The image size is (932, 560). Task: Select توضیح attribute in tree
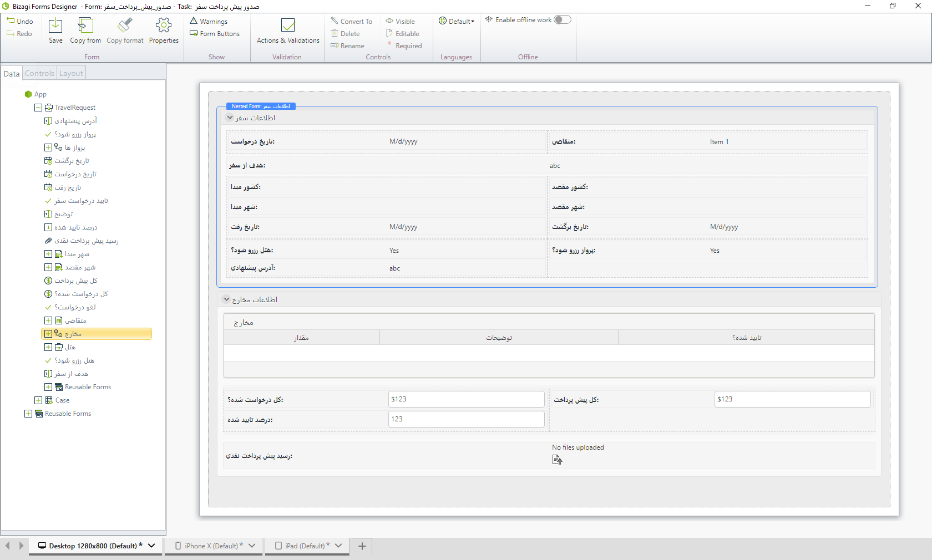tap(58, 214)
